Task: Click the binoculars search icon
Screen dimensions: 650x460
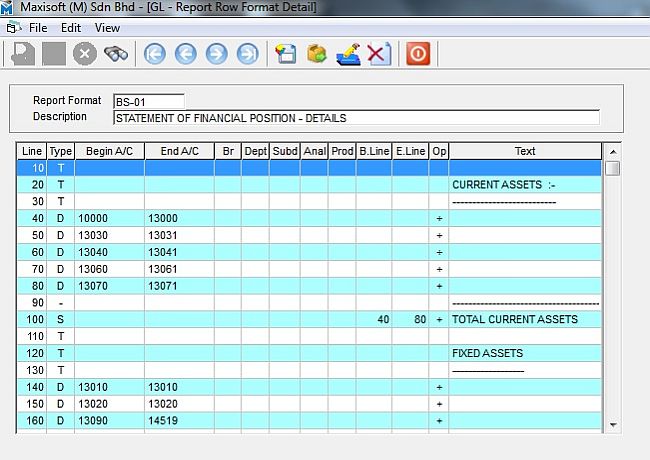Action: [116, 54]
